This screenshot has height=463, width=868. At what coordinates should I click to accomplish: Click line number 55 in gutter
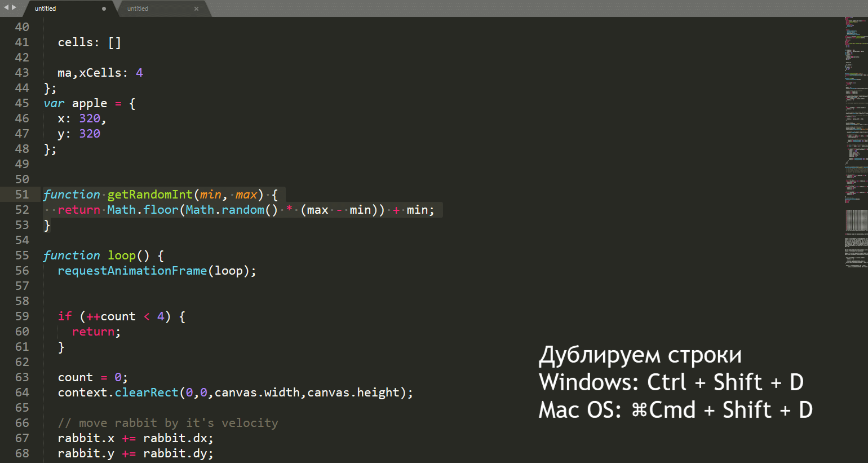tap(22, 255)
